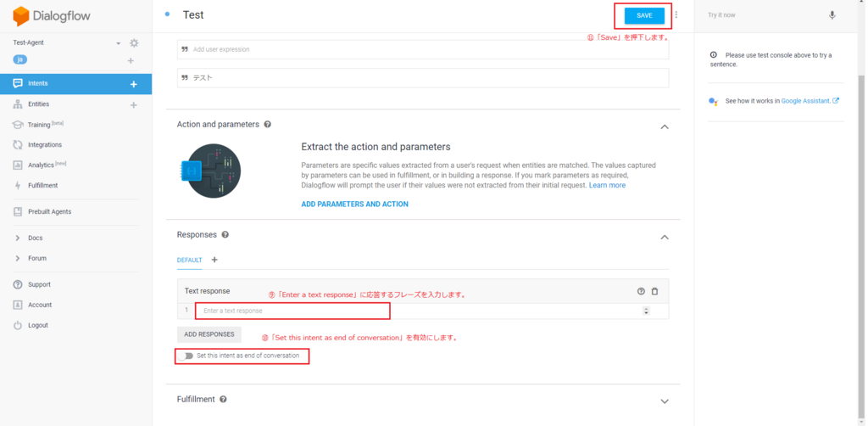Viewport: 868px width, 426px height.
Task: Open Entities in the sidebar
Action: point(39,104)
